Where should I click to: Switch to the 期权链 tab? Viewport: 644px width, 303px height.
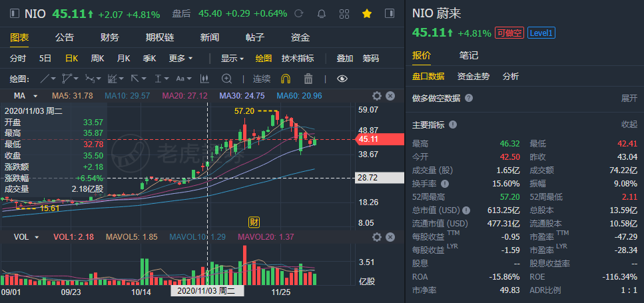(x=160, y=38)
